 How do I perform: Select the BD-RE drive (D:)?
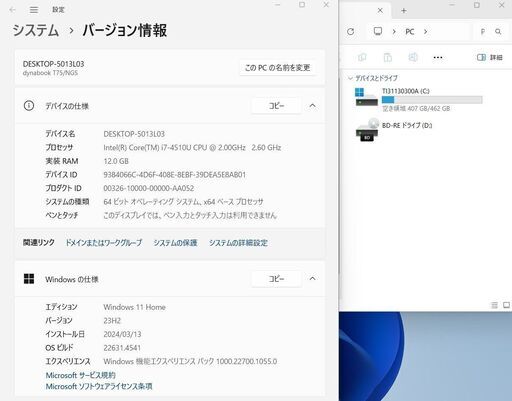coord(394,129)
